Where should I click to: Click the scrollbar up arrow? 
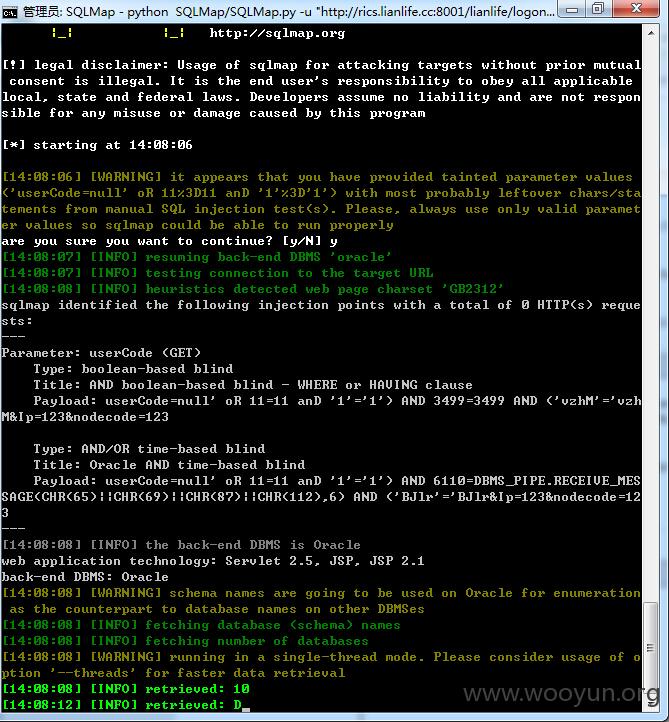pos(651,33)
